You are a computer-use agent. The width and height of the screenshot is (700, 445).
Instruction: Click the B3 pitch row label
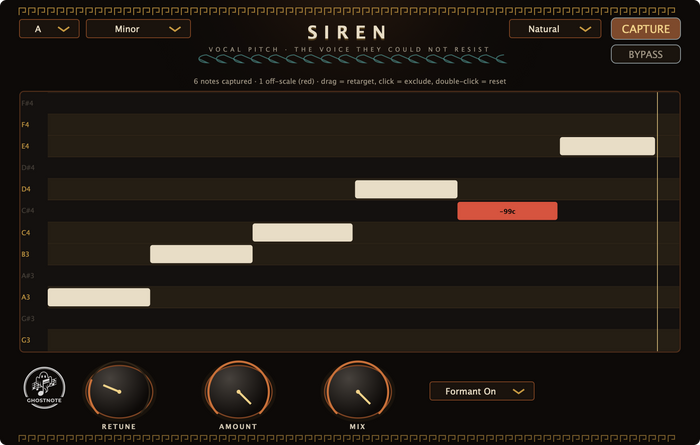tap(25, 254)
